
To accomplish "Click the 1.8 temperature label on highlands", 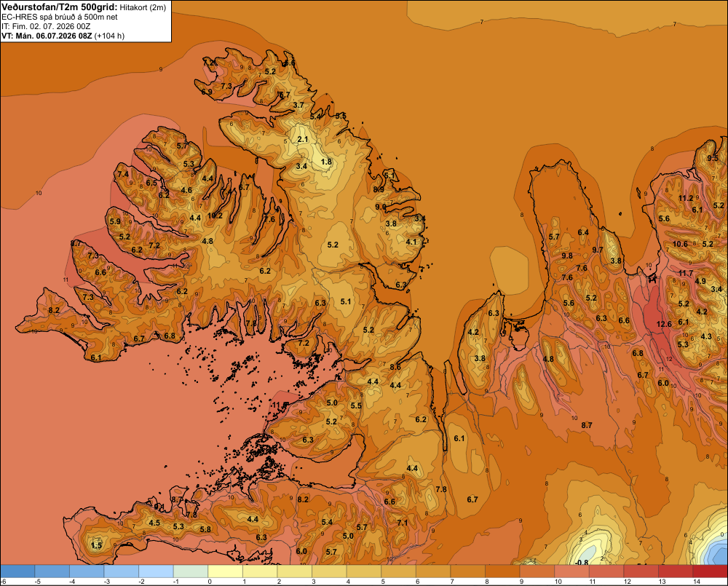I will [x=326, y=162].
